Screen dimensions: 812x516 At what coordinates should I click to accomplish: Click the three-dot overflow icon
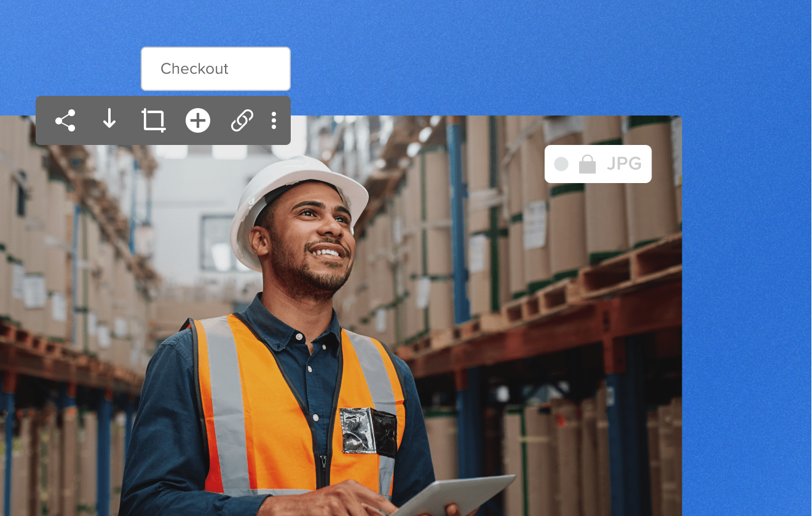274,120
